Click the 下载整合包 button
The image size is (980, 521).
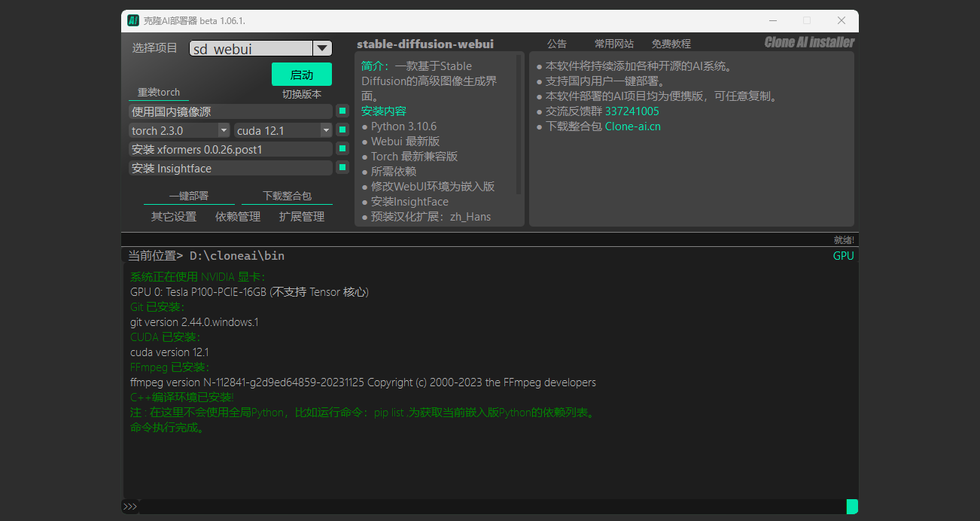coord(287,196)
